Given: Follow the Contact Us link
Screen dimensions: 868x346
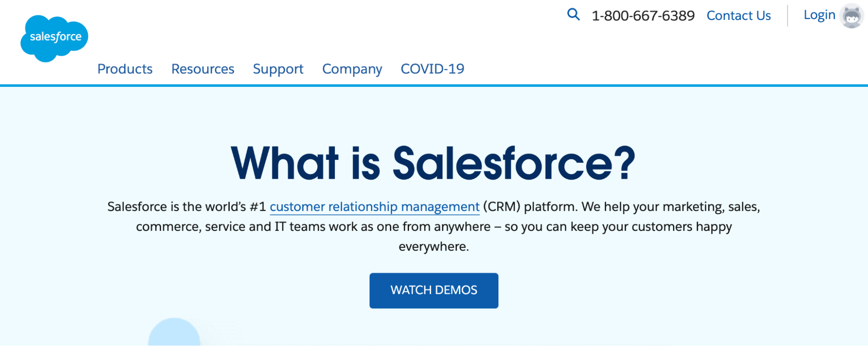Looking at the screenshot, I should coord(739,16).
